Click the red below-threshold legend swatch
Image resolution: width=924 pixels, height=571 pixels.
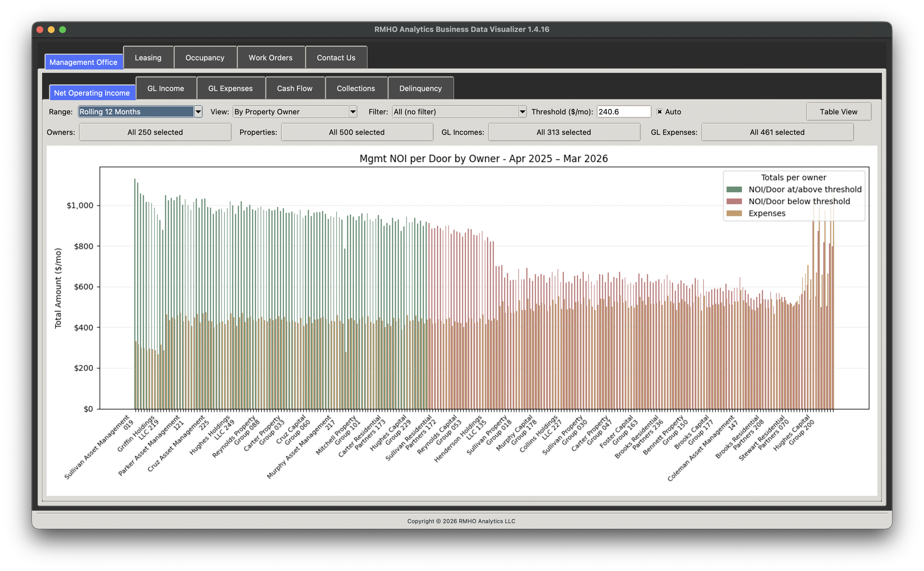(x=734, y=201)
